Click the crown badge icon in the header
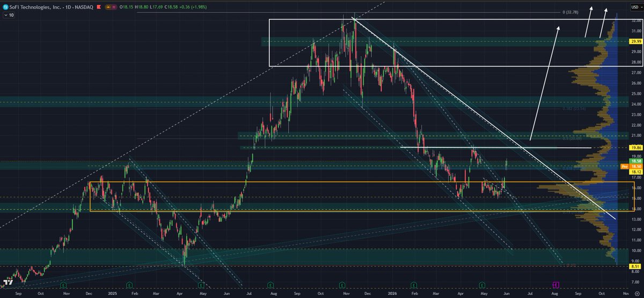The image size is (644, 298). (108, 6)
